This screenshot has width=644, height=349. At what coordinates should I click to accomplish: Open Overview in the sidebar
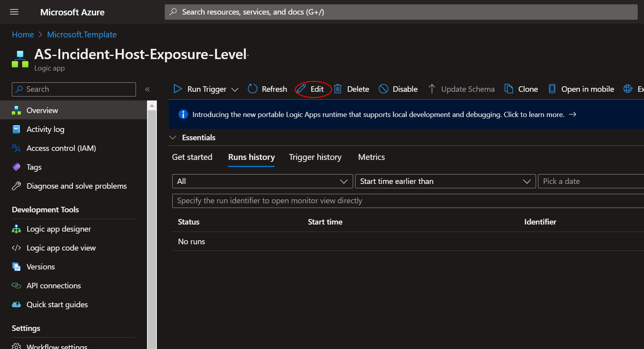tap(73, 110)
